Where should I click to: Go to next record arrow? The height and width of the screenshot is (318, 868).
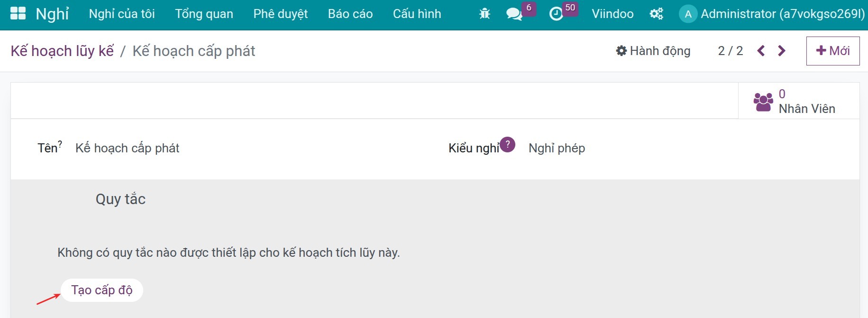tap(782, 51)
